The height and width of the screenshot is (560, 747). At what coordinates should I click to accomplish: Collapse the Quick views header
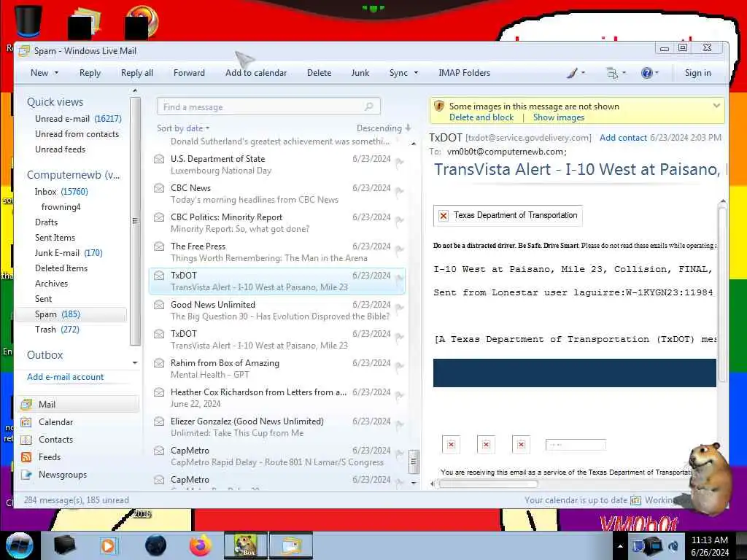pyautogui.click(x=55, y=102)
